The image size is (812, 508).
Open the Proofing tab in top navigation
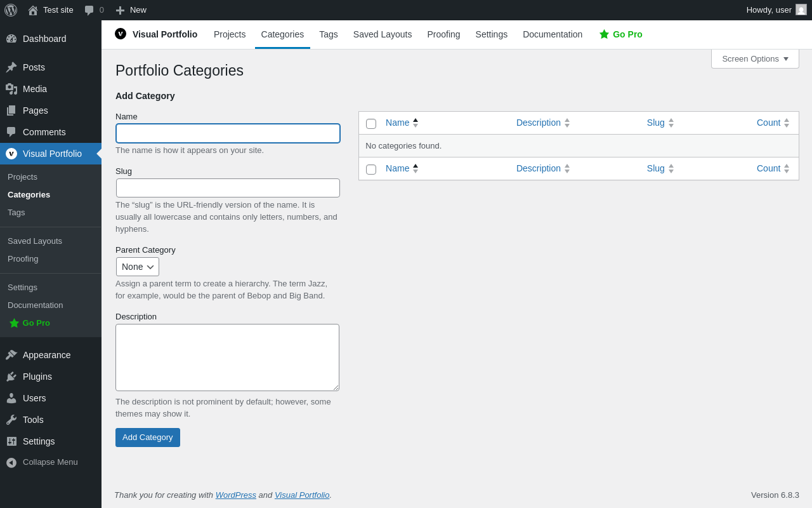pos(443,34)
